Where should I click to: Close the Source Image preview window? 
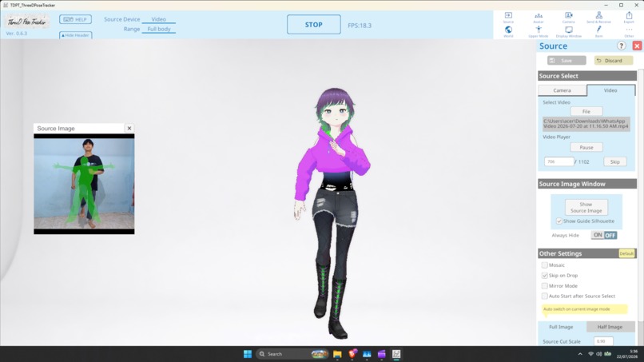pos(129,128)
